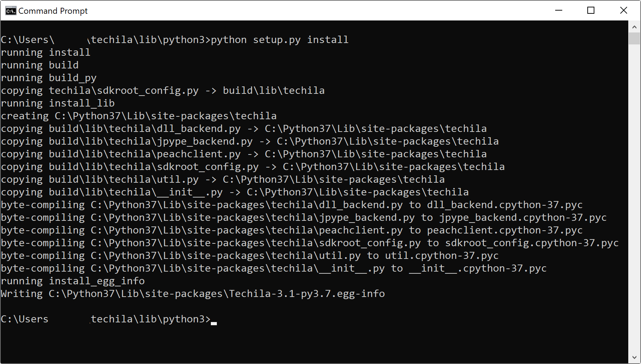
Task: Click the scrollbar down arrow
Action: click(x=634, y=357)
